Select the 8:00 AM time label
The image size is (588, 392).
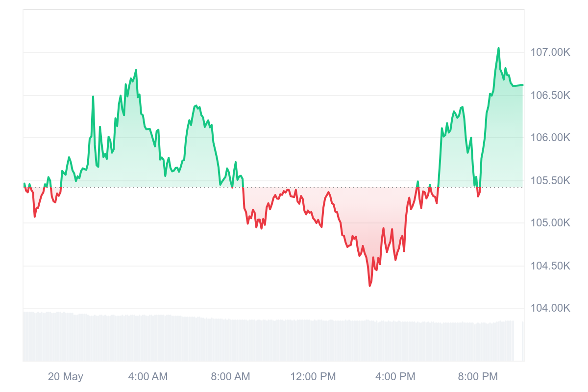[x=230, y=377]
